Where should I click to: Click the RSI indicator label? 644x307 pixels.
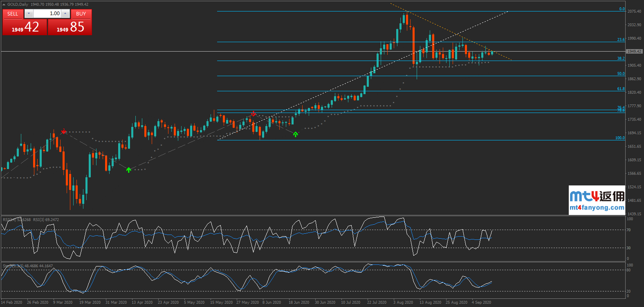point(31,220)
